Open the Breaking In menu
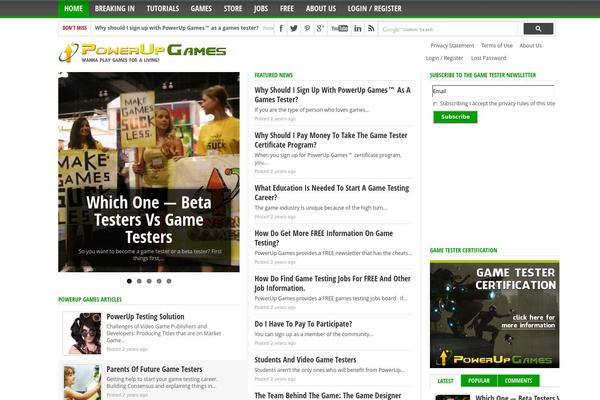The width and height of the screenshot is (600, 400). 114,8
